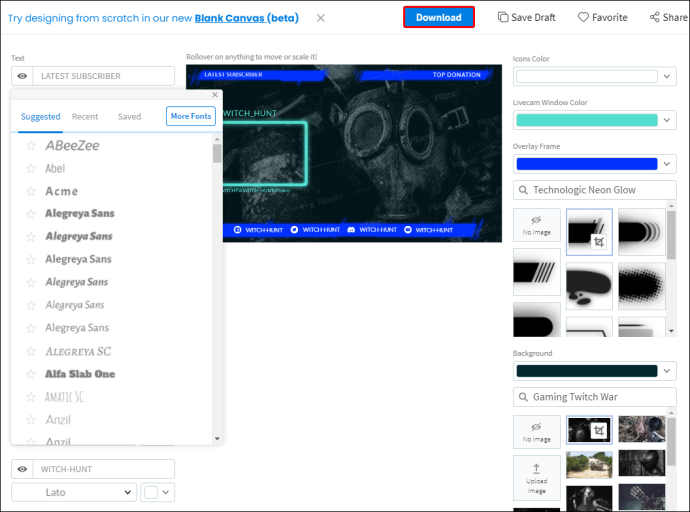690x512 pixels.
Task: Select the Amatic SC font
Action: tap(64, 397)
